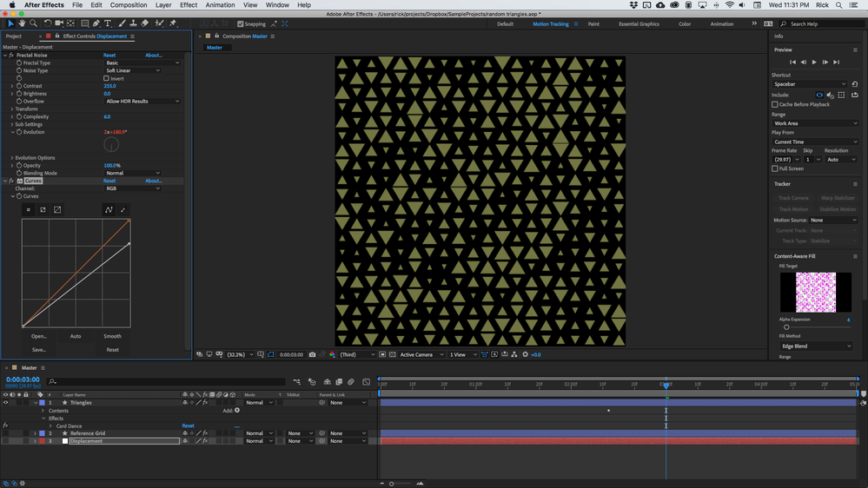Select the Zoom tool in toolbar
The image size is (868, 488).
click(33, 23)
